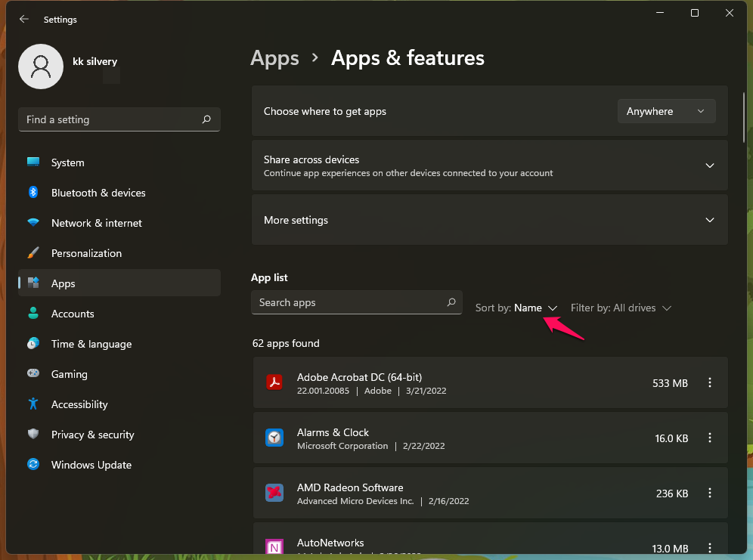
Task: Click the System monitor icon
Action: pos(33,162)
